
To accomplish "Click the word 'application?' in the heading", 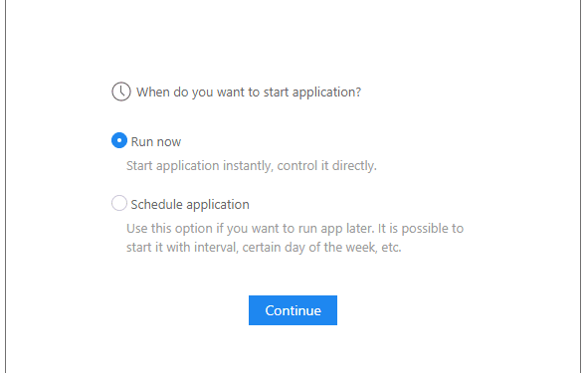I will pyautogui.click(x=326, y=93).
